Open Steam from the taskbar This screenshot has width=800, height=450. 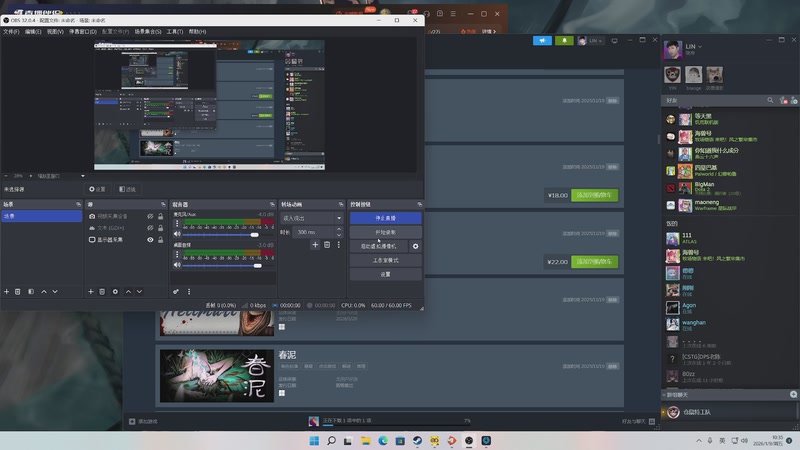[417, 441]
